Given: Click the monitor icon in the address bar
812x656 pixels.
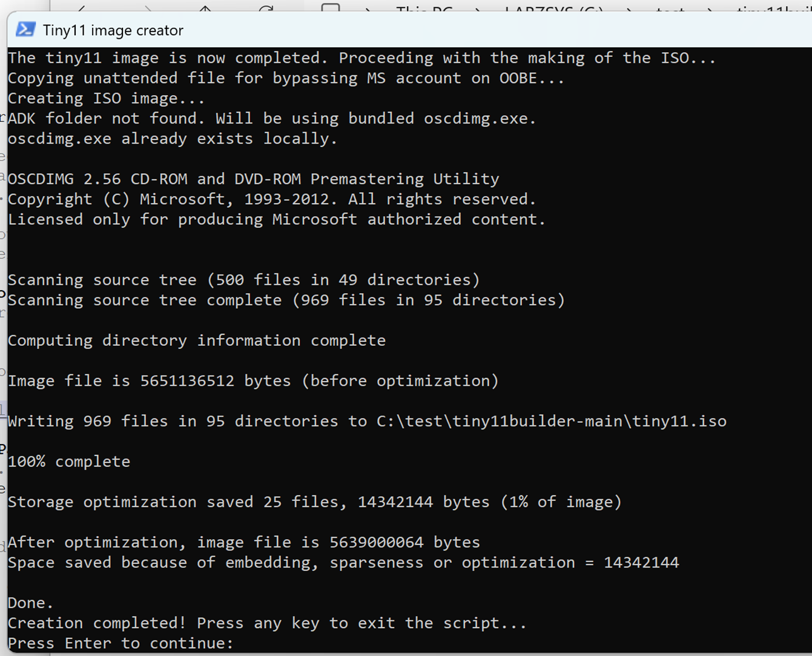Looking at the screenshot, I should (x=331, y=7).
